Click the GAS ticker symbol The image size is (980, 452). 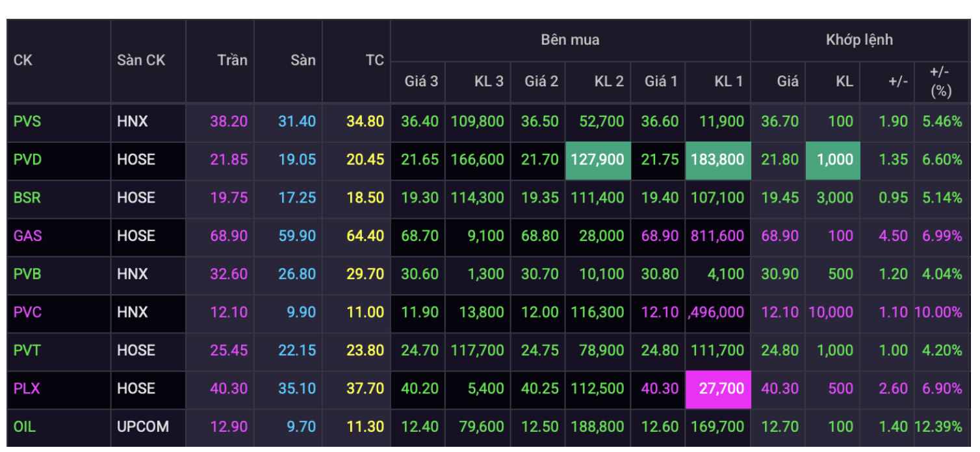[28, 236]
